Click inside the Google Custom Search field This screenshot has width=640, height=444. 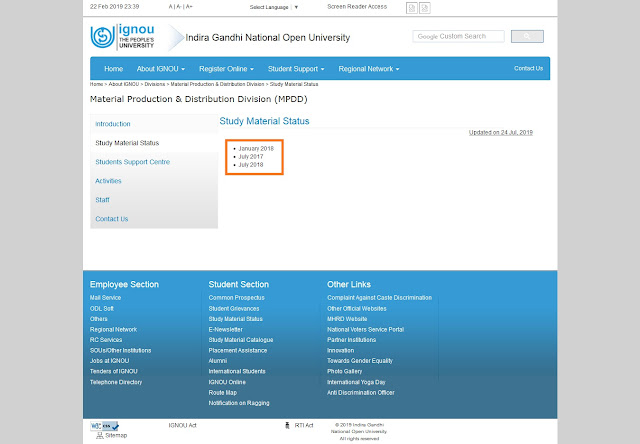coord(458,36)
